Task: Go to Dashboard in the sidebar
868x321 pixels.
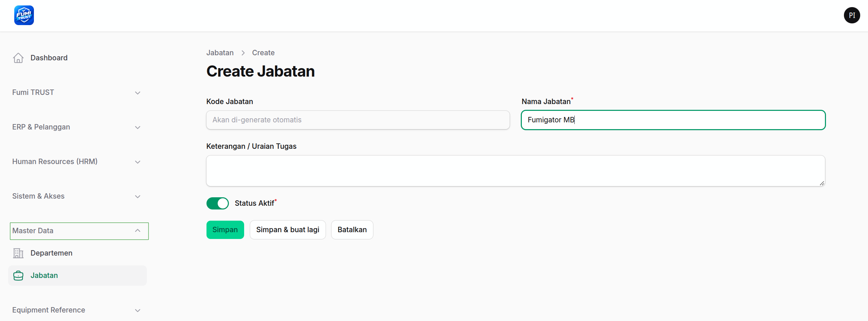Action: point(77,58)
